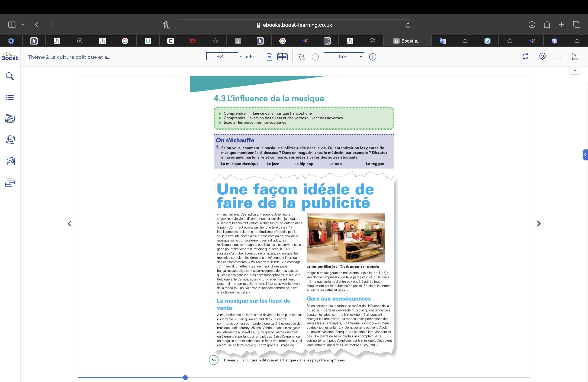The image size is (588, 382).
Task: Switch to the white C tab
Action: coord(170,41)
